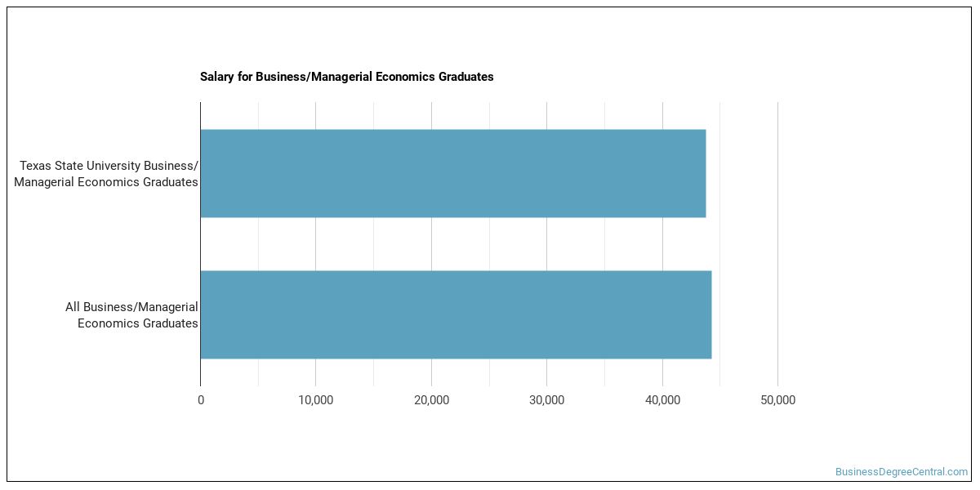
Task: Click the 30,000 axis tick label
Action: point(547,400)
